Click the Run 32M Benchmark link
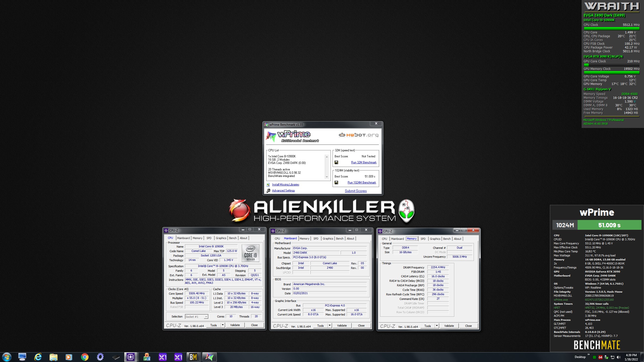644x362 pixels. (364, 162)
